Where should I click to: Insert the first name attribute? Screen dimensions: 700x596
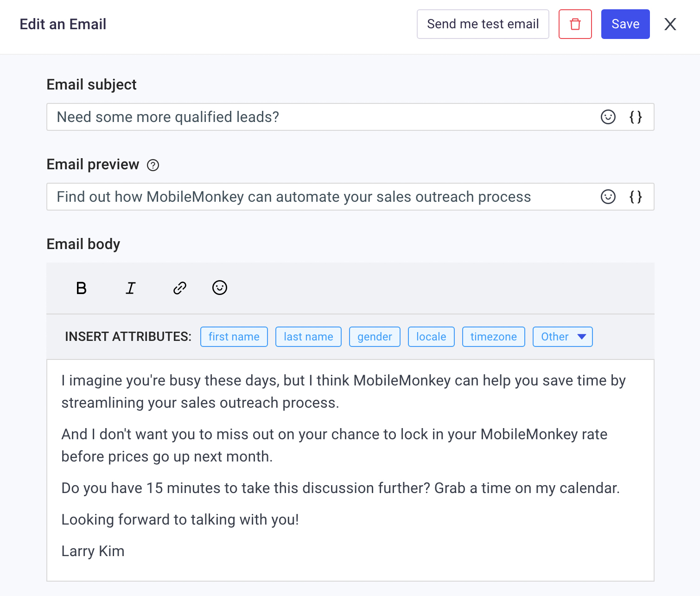coord(234,337)
